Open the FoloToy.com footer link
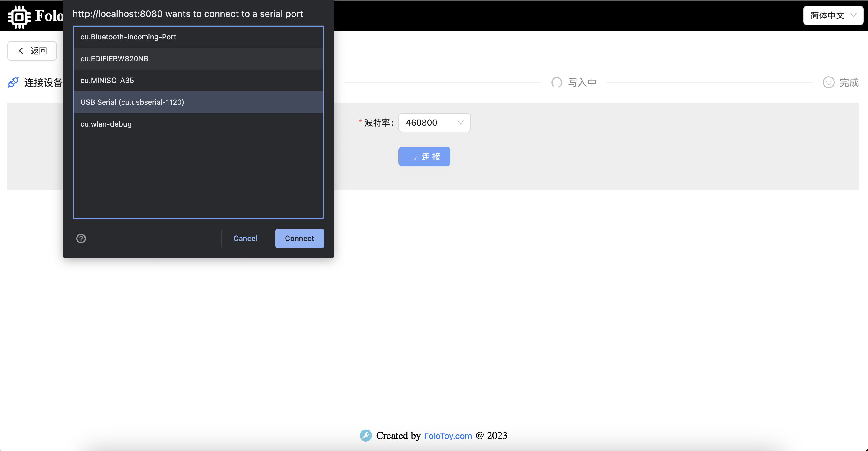The image size is (868, 451). click(x=448, y=436)
